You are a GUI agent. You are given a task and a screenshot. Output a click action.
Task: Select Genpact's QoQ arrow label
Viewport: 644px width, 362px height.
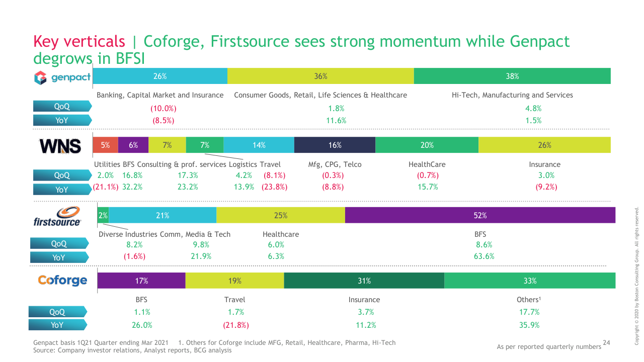62,106
